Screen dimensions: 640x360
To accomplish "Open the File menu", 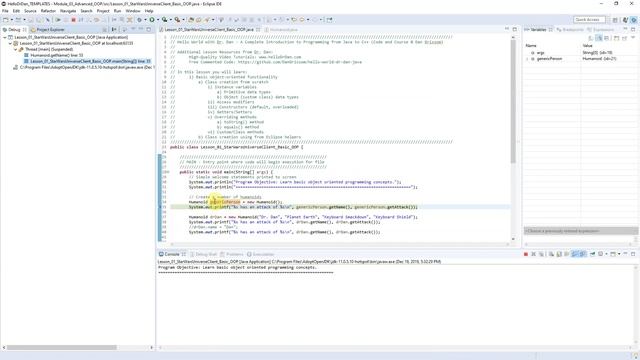I will pyautogui.click(x=5, y=11).
